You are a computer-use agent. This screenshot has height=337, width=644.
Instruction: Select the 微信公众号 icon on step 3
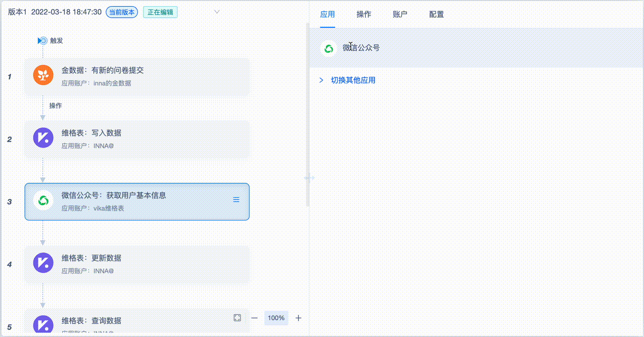[x=43, y=200]
